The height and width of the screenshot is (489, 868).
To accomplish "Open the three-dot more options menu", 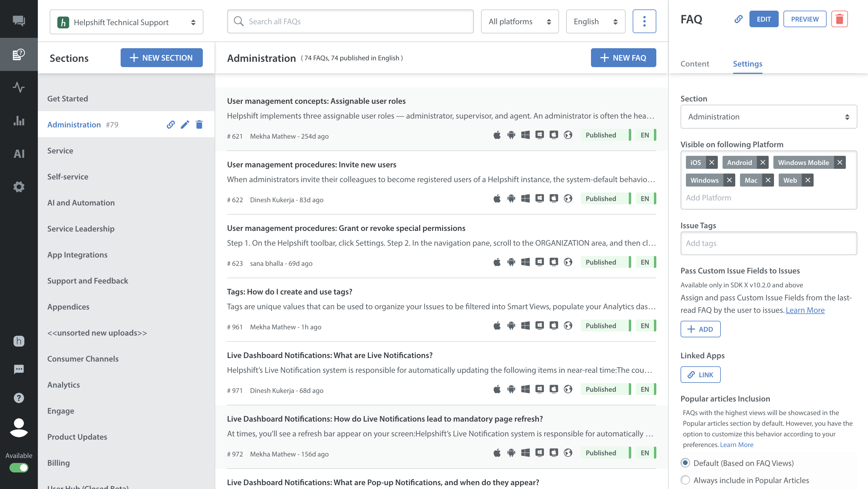I will 644,22.
